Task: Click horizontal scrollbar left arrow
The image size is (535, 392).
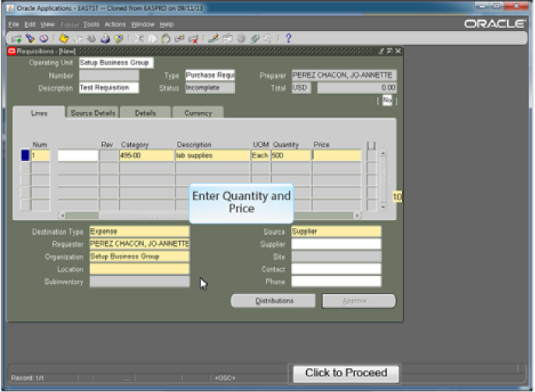Action: click(62, 215)
